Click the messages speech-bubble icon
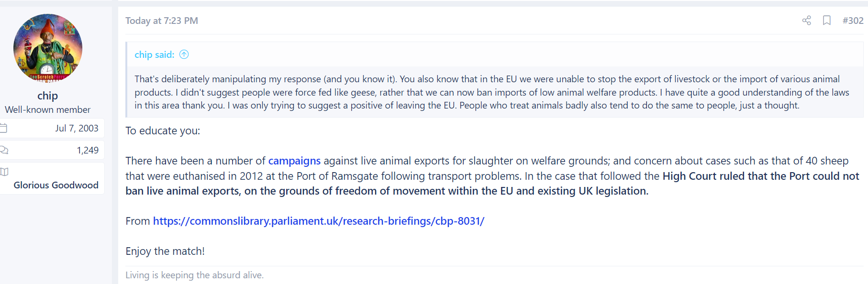 4,150
